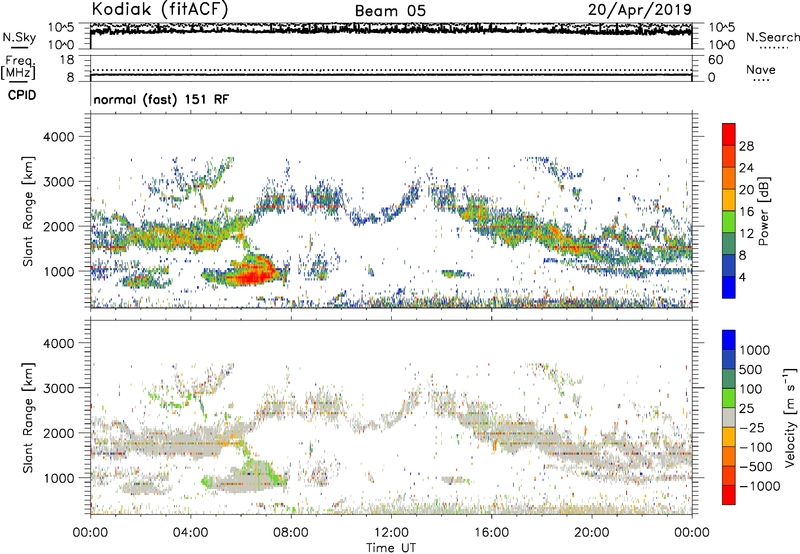Click '4000' on the power panel range axis
800x554 pixels.
(x=59, y=137)
